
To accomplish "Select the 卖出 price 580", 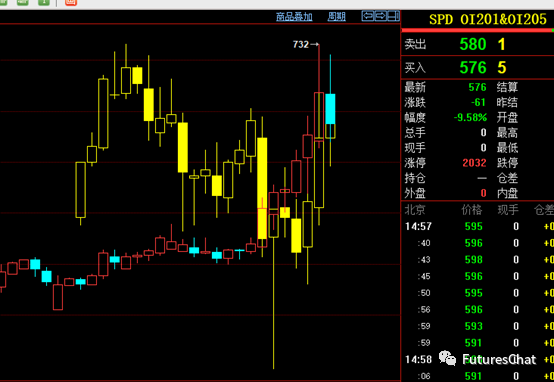I will tap(473, 44).
